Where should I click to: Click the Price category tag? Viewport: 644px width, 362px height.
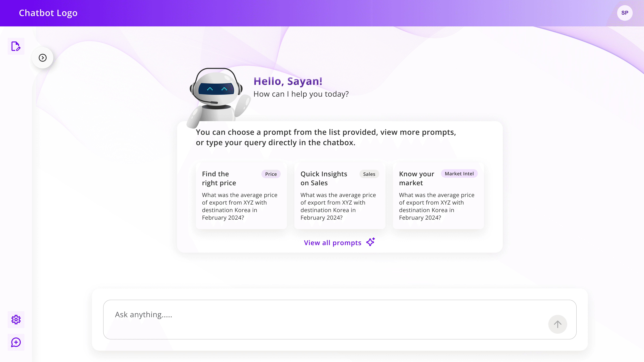[x=271, y=174]
